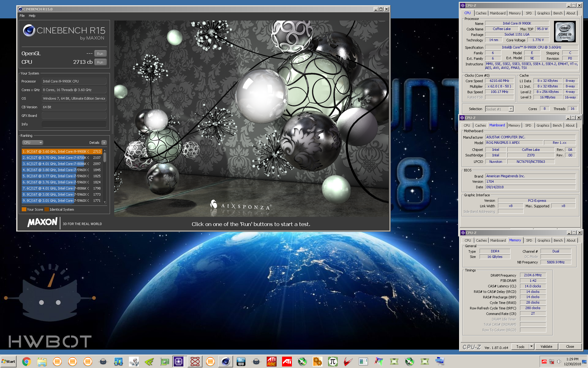Click the CPU-Z Tools button
Image resolution: width=588 pixels, height=368 pixels.
pyautogui.click(x=520, y=347)
